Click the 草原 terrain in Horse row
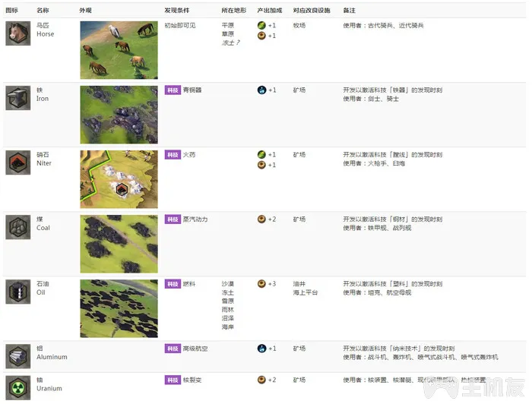Screen dimensions: 532x404 228,34
